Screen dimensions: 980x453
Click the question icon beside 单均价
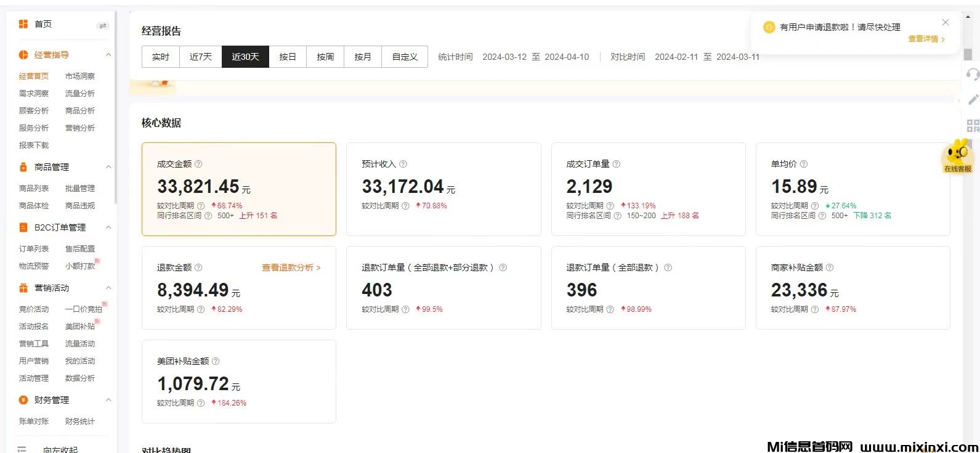803,164
